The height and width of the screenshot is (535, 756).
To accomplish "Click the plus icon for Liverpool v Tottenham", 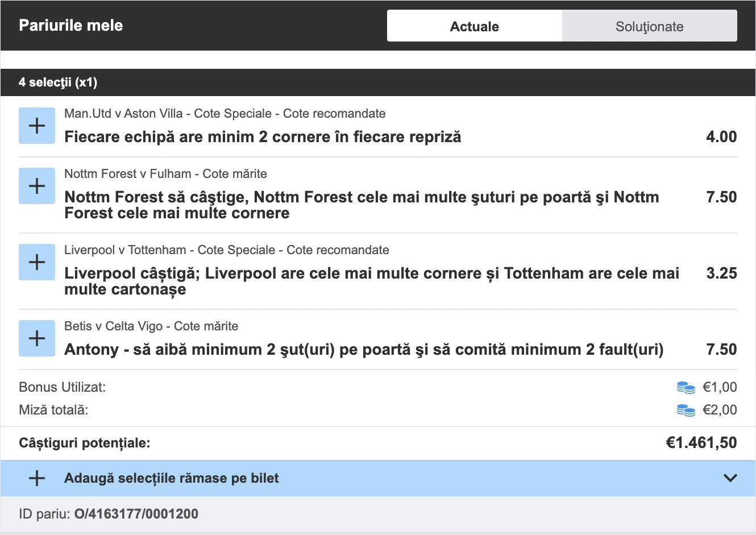I will click(x=36, y=262).
